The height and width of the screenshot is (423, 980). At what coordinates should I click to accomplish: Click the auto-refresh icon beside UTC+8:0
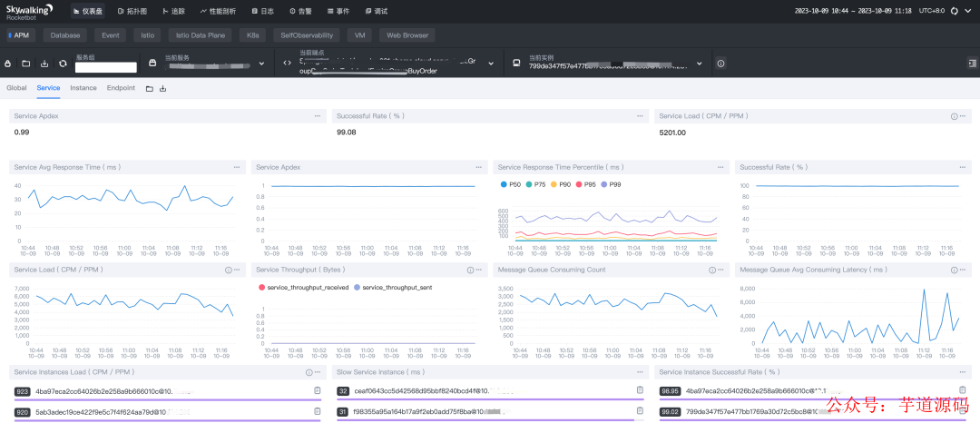click(x=954, y=11)
